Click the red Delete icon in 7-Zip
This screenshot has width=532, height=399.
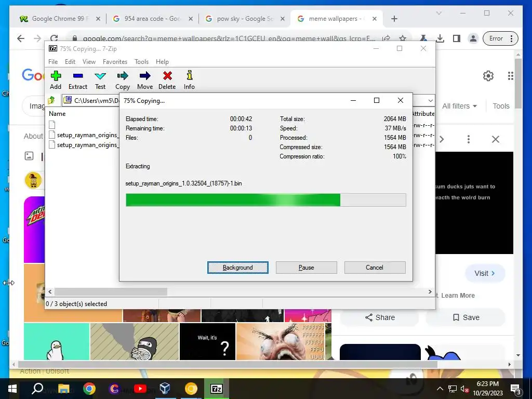pos(167,76)
